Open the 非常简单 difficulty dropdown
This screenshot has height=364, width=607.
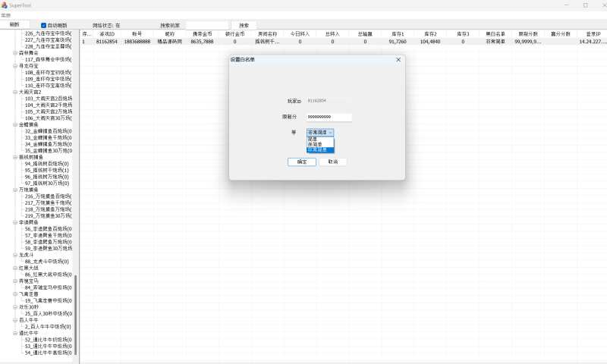click(x=320, y=132)
